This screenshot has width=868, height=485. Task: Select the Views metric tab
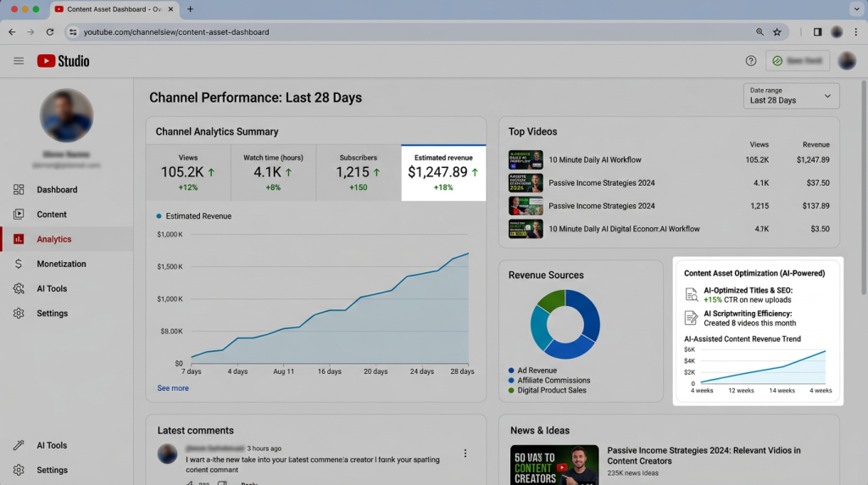[187, 172]
